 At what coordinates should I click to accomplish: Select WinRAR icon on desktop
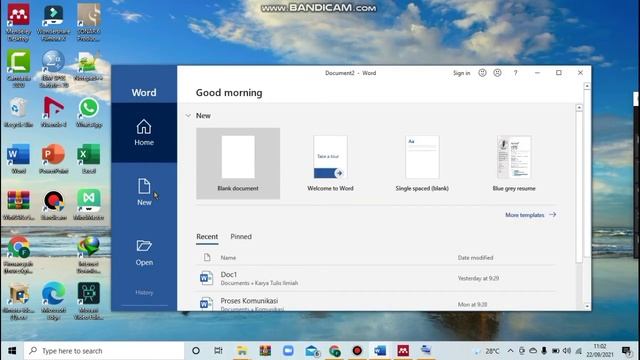tap(18, 206)
